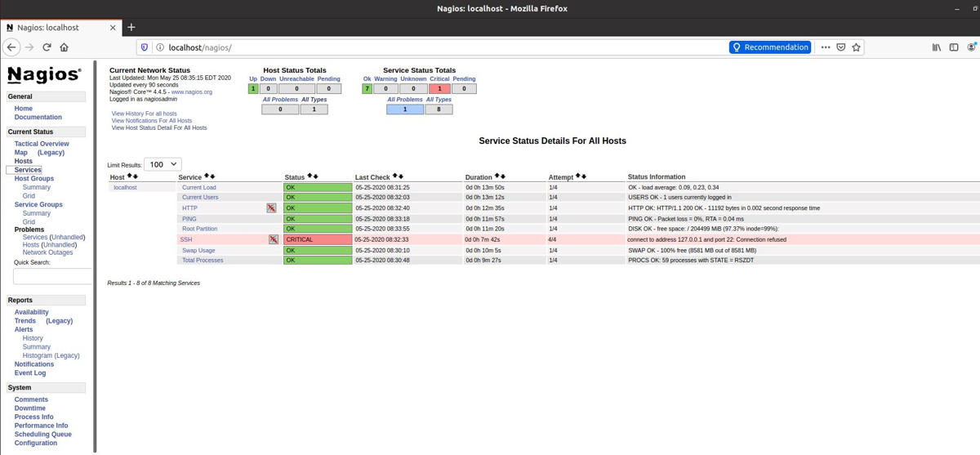Viewport: 980px width, 455px height.
Task: Open Histogram (Legacy) under Alerts
Action: click(x=51, y=356)
